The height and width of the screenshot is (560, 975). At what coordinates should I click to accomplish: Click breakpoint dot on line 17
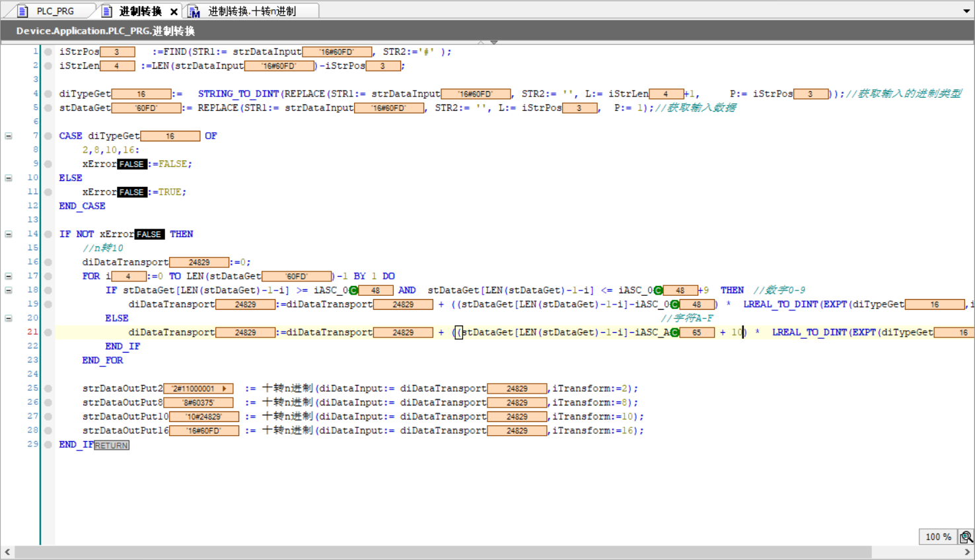pos(48,276)
